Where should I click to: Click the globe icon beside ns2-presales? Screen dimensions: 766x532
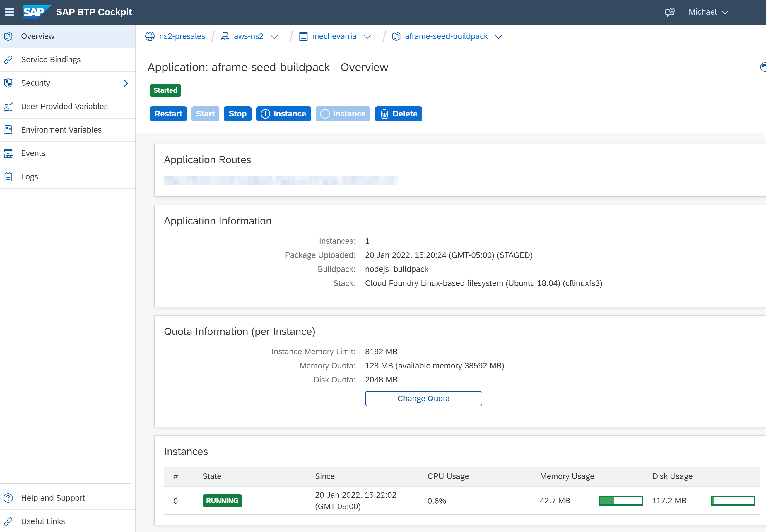(150, 36)
